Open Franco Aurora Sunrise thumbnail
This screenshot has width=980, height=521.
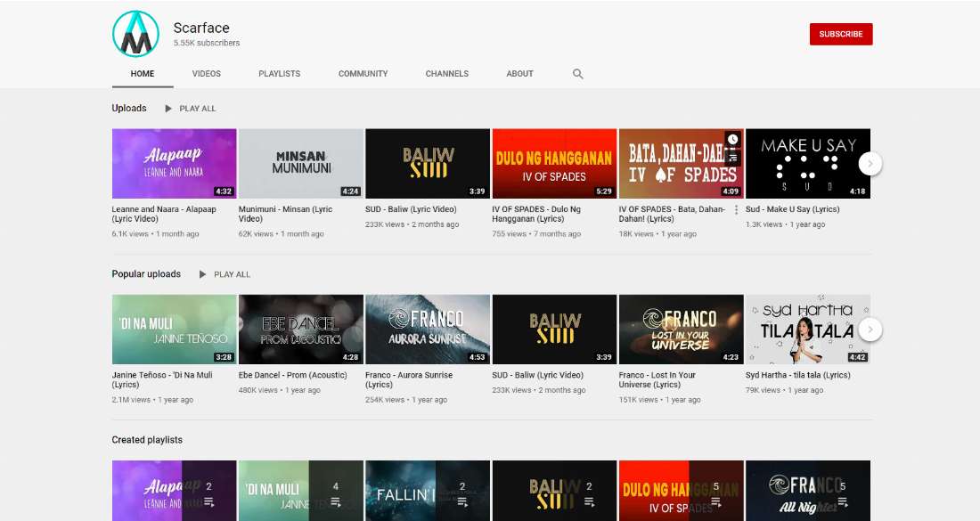click(x=428, y=330)
